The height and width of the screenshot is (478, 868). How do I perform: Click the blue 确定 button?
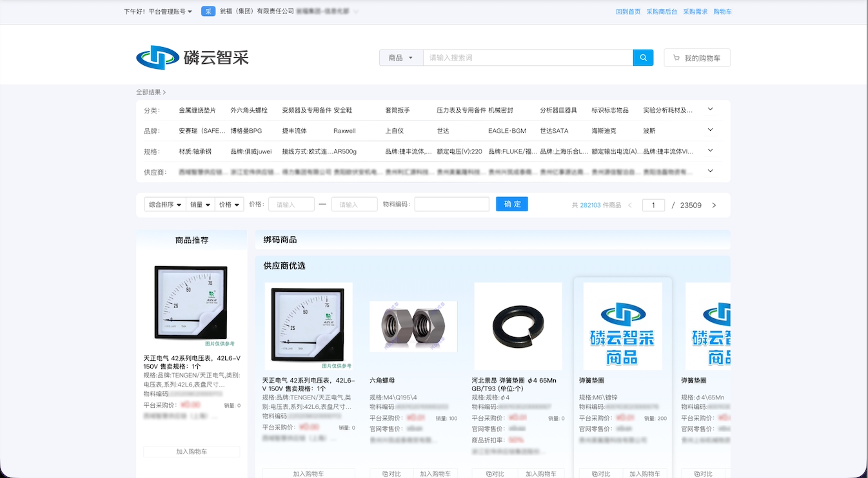pos(512,204)
